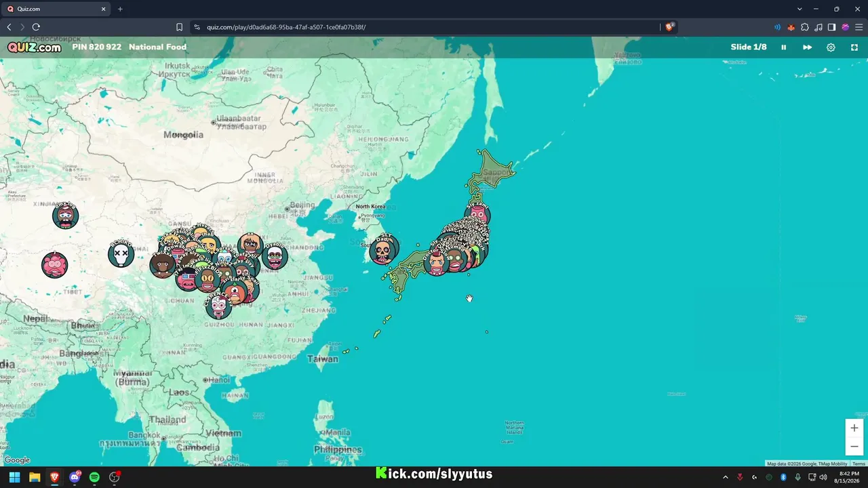868x488 pixels.
Task: Go back in browser history
Action: [x=9, y=27]
